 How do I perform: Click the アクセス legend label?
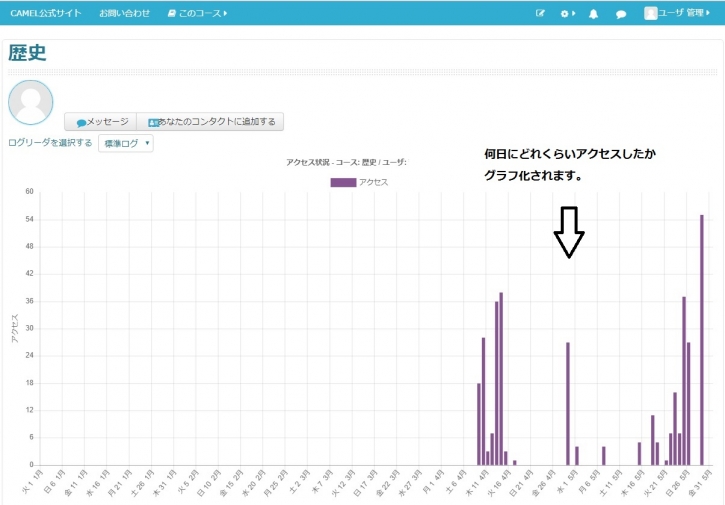tap(374, 182)
